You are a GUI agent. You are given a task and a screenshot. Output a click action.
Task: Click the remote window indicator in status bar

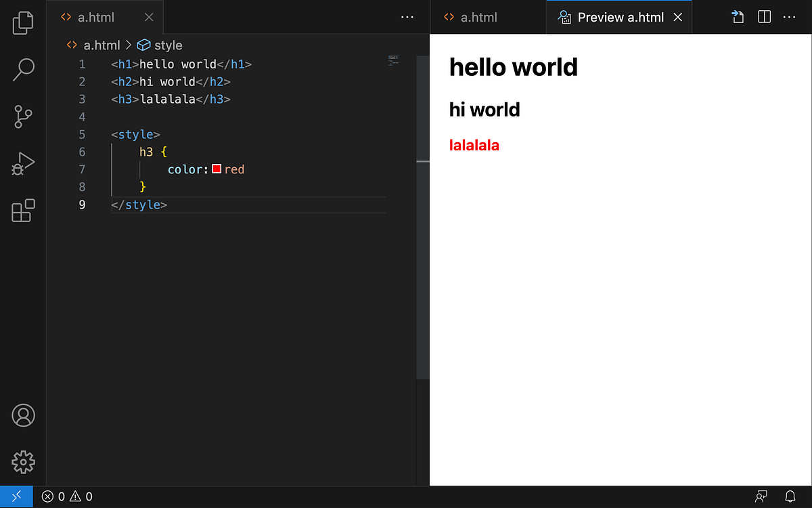coord(16,496)
